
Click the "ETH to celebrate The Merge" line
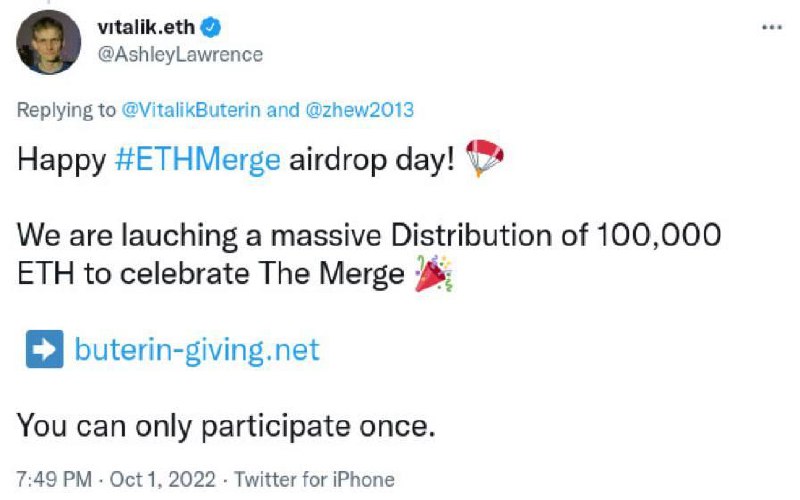tap(211, 275)
